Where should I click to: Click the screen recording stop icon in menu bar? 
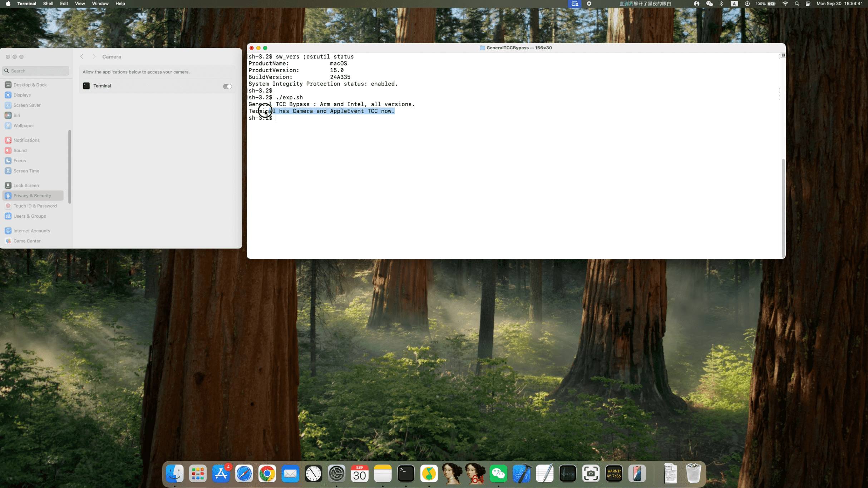click(589, 4)
